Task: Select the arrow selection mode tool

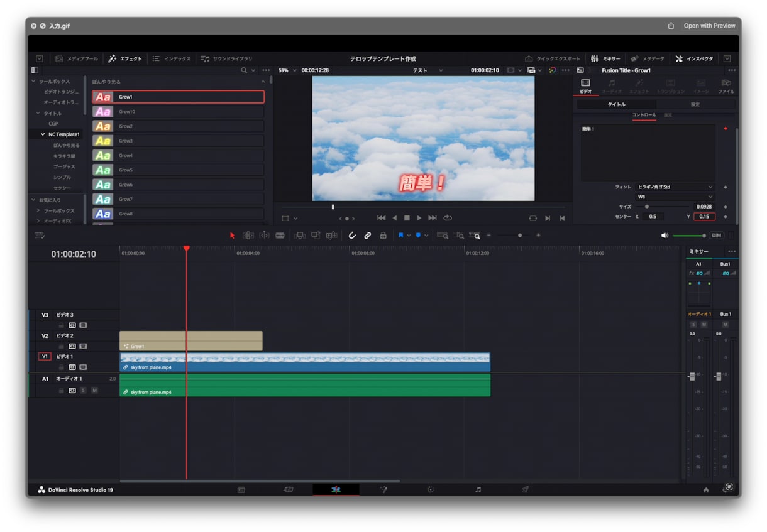Action: 232,236
